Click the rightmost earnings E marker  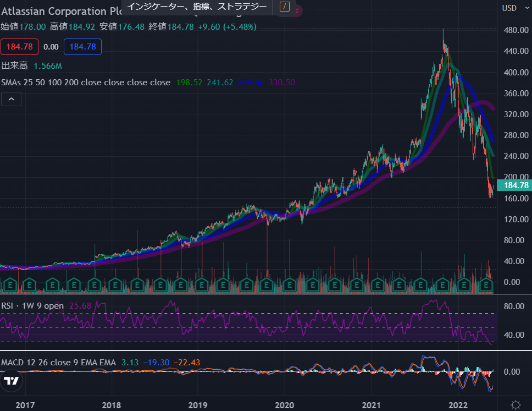tap(486, 284)
